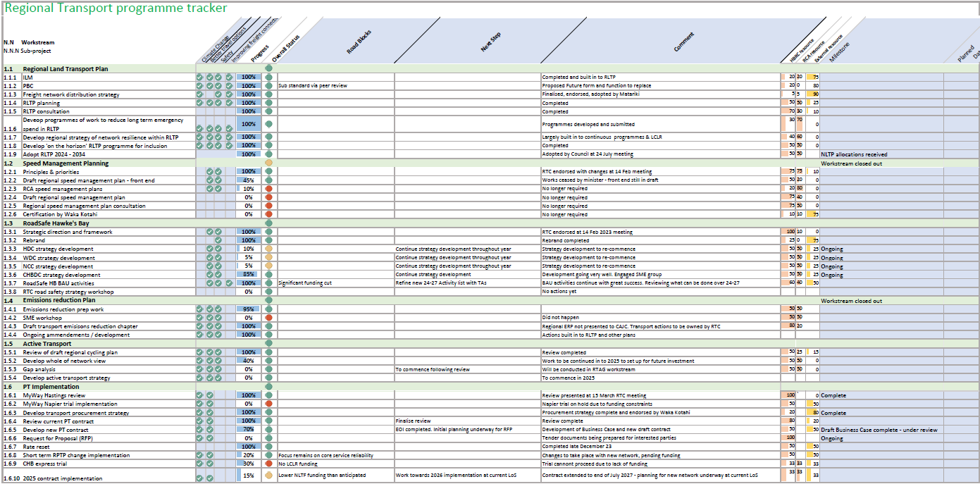Select the Climate Change check mark in the ILM row
This screenshot has width=980, height=484.
point(199,77)
